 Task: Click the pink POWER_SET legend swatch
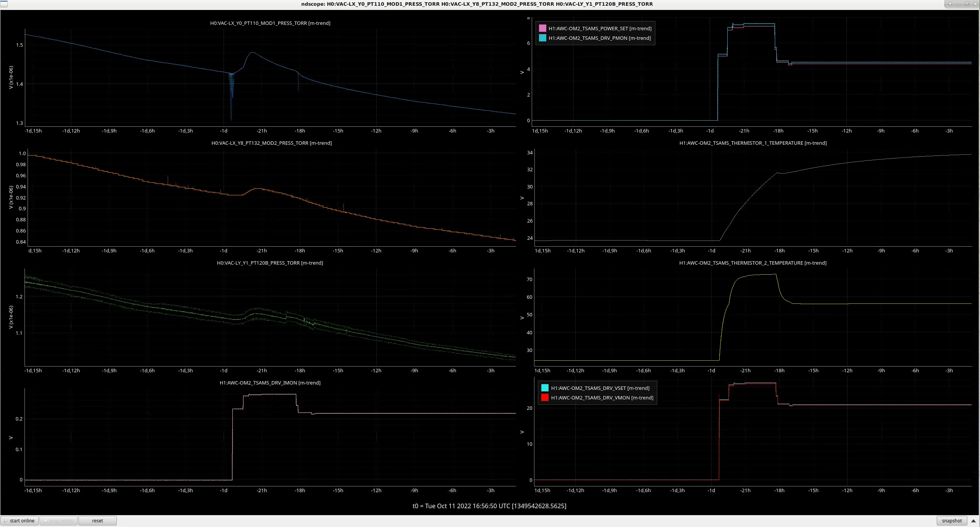542,28
